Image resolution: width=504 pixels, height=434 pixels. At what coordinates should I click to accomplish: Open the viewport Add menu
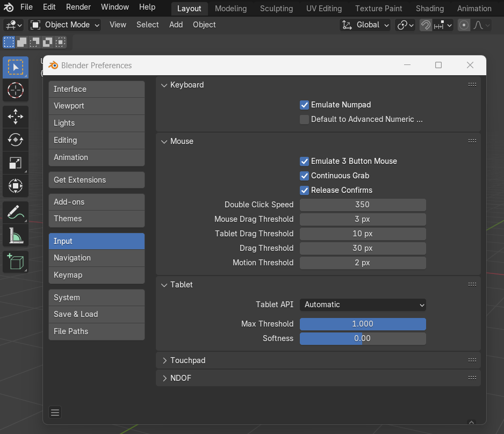tap(176, 25)
